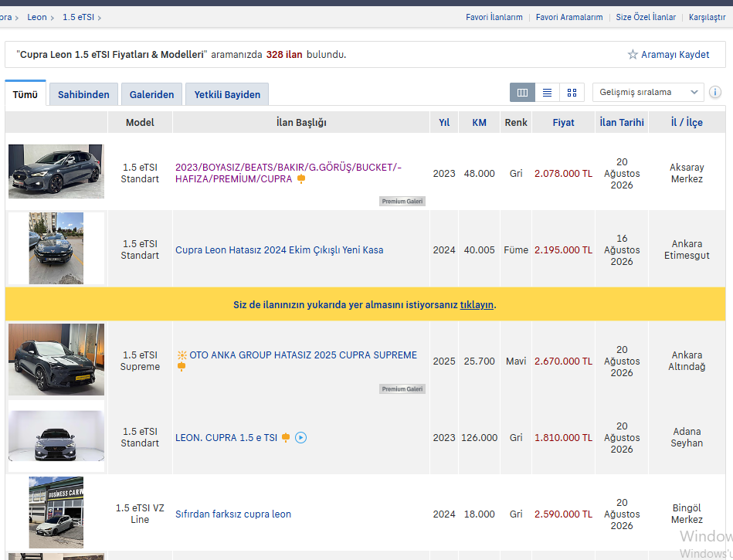The height and width of the screenshot is (560, 733).
Task: Select the Yetkili Bayiden tab
Action: [227, 94]
